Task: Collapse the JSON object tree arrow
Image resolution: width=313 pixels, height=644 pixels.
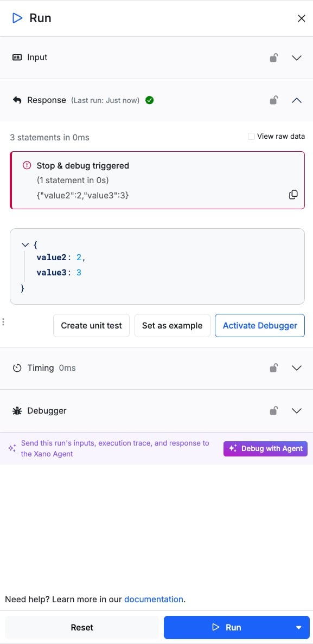Action: 24,245
